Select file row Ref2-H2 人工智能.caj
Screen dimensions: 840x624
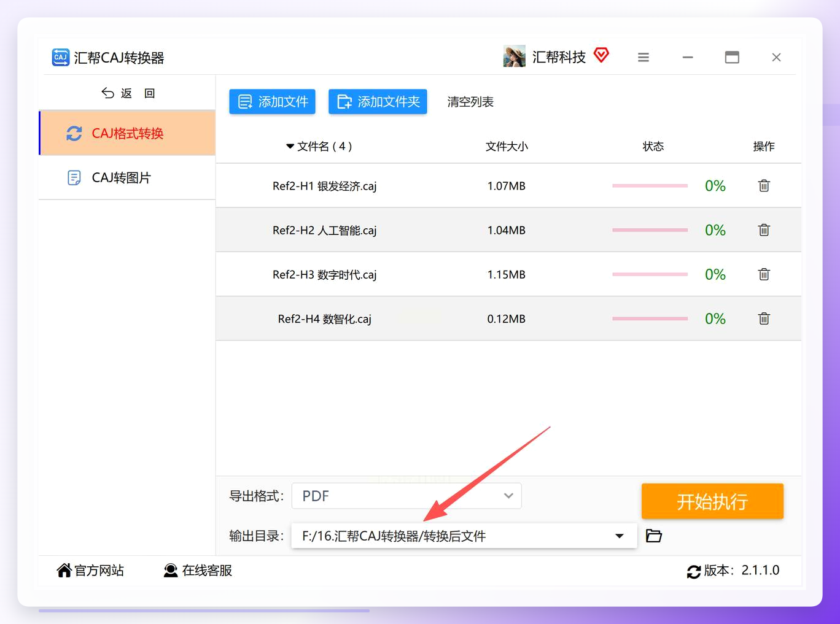pos(508,230)
